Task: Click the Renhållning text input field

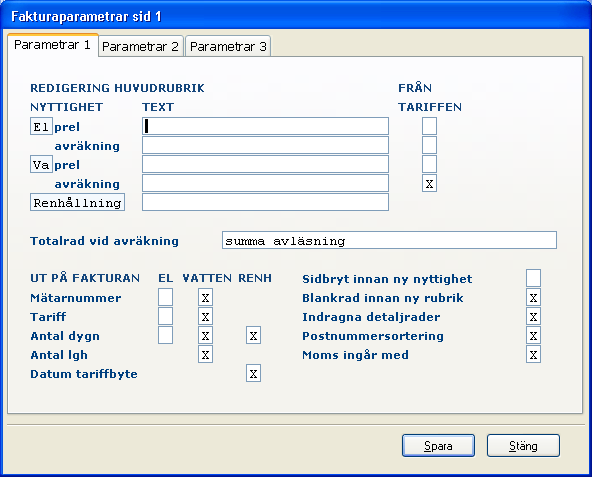Action: pos(265,202)
